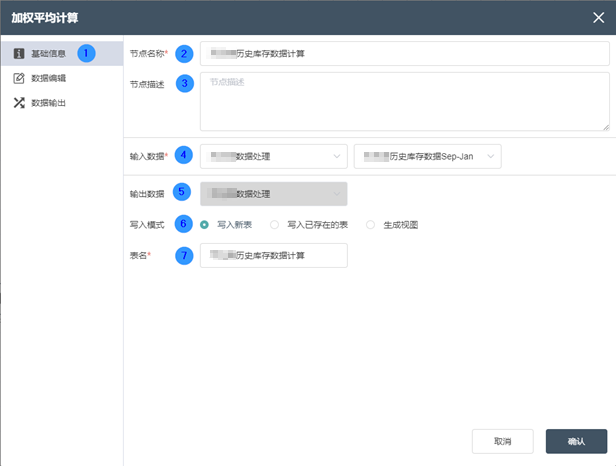Close the 加权平均计算 dialog with X
Screen dimensions: 616x466
pyautogui.click(x=598, y=17)
